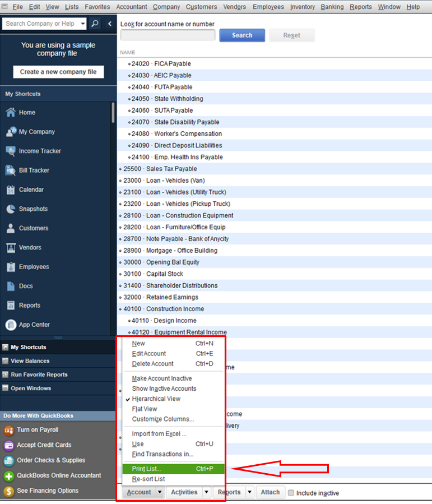
Task: Click the window system menu icon
Action: 5,6
